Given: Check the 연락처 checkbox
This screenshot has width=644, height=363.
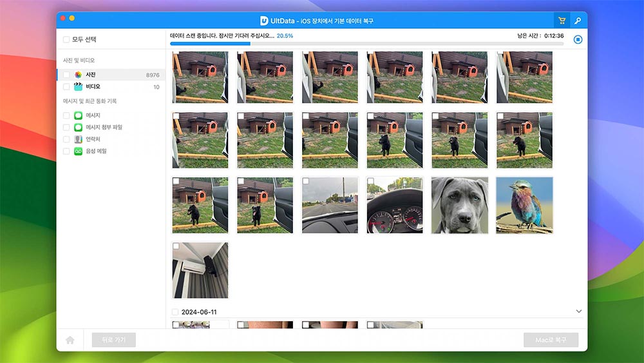Looking at the screenshot, I should [x=66, y=139].
